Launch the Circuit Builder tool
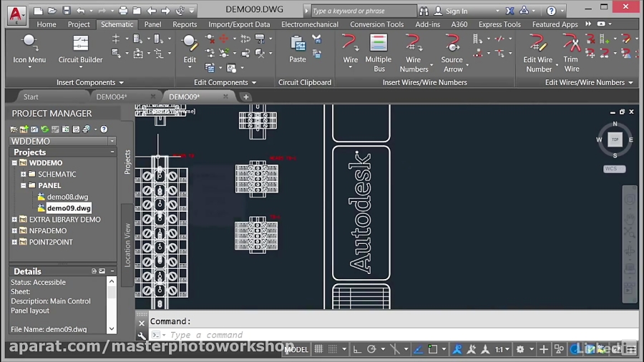Image resolution: width=644 pixels, height=362 pixels. (80, 49)
